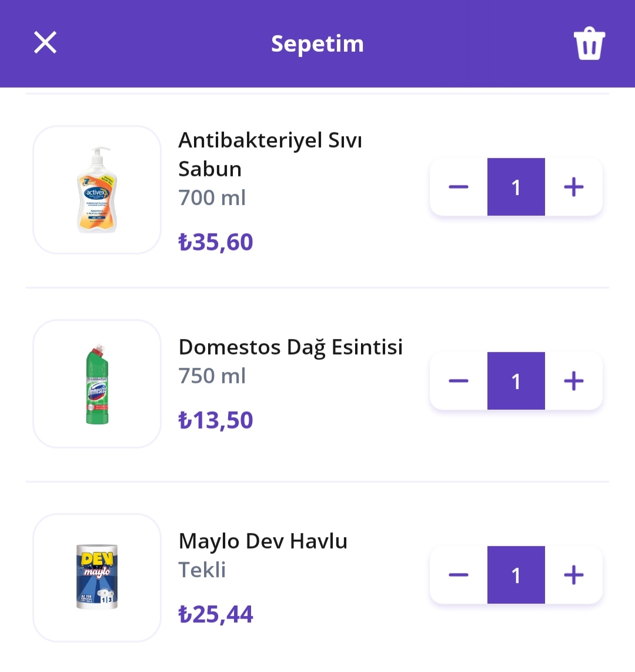The width and height of the screenshot is (635, 672).
Task: Decrease Antibakteriyel Sıvı Sabun quantity
Action: click(459, 187)
